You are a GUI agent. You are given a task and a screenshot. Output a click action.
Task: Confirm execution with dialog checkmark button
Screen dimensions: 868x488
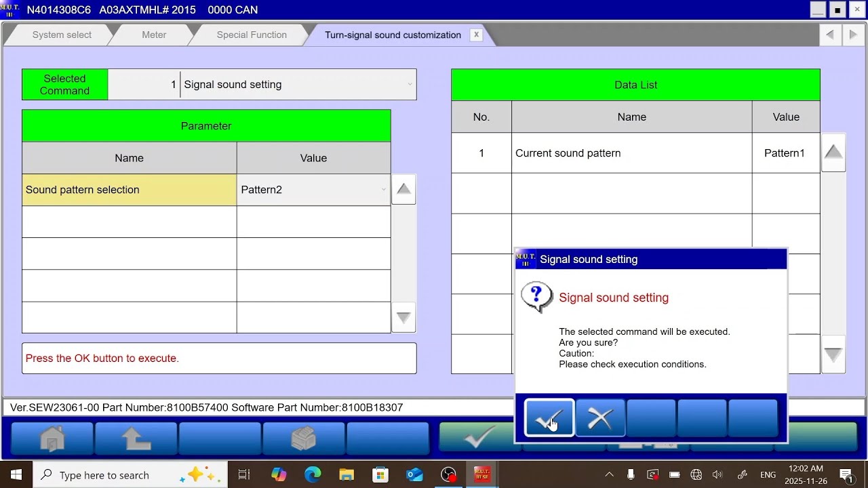coord(549,418)
